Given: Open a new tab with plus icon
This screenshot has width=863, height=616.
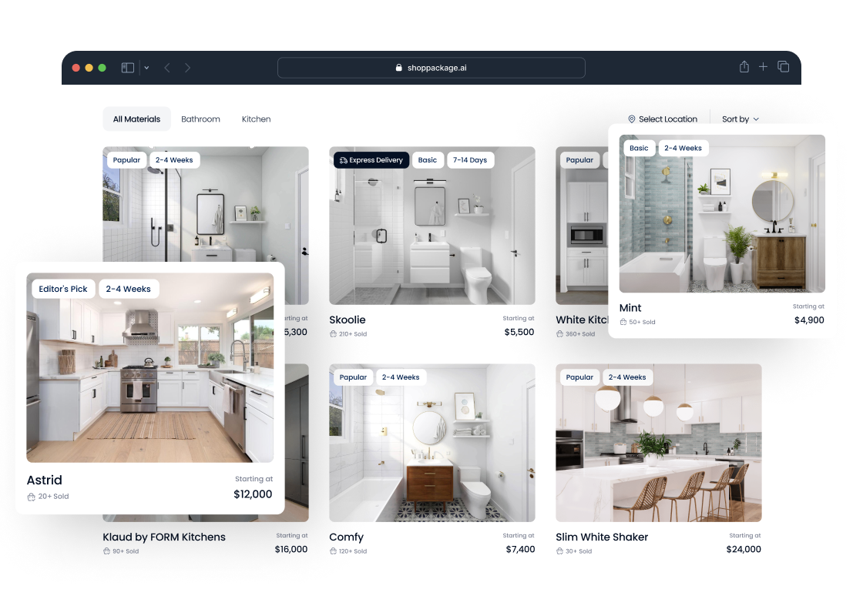Looking at the screenshot, I should (763, 67).
